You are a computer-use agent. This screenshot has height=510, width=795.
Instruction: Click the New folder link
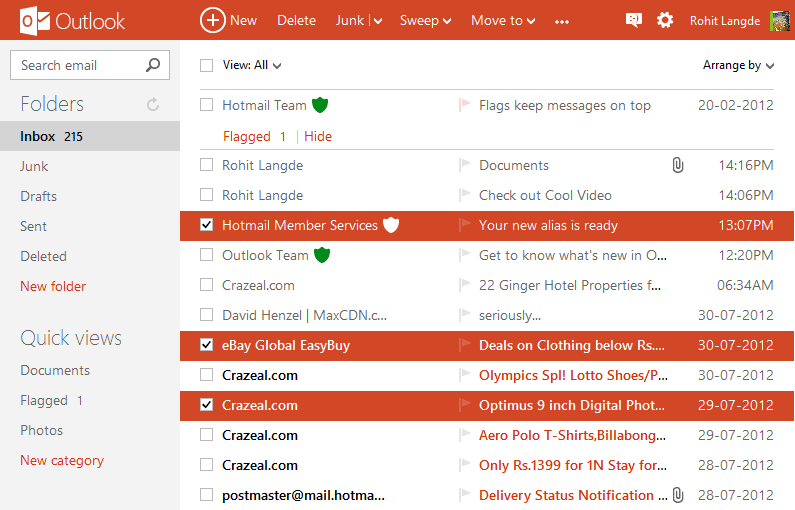click(53, 286)
